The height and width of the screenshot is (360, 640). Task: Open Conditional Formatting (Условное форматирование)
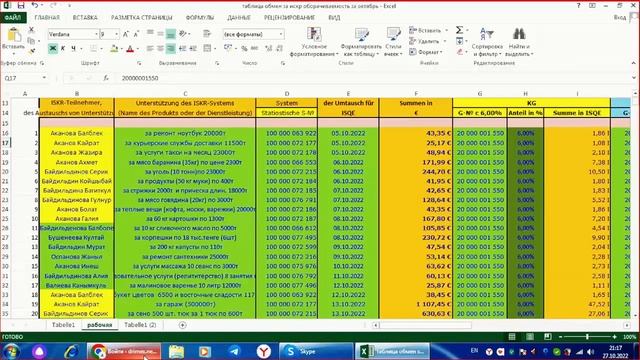pyautogui.click(x=314, y=42)
